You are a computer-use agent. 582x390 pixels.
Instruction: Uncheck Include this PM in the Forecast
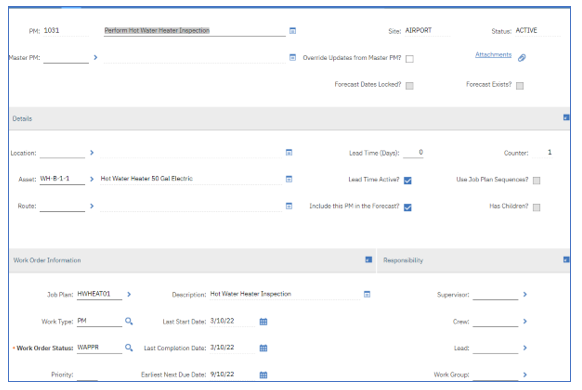pos(408,207)
